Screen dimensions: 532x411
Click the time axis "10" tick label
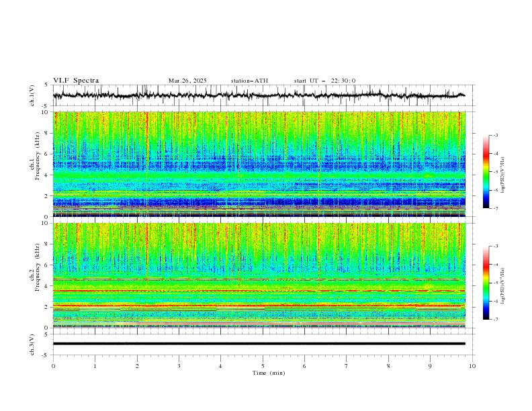[472, 366]
